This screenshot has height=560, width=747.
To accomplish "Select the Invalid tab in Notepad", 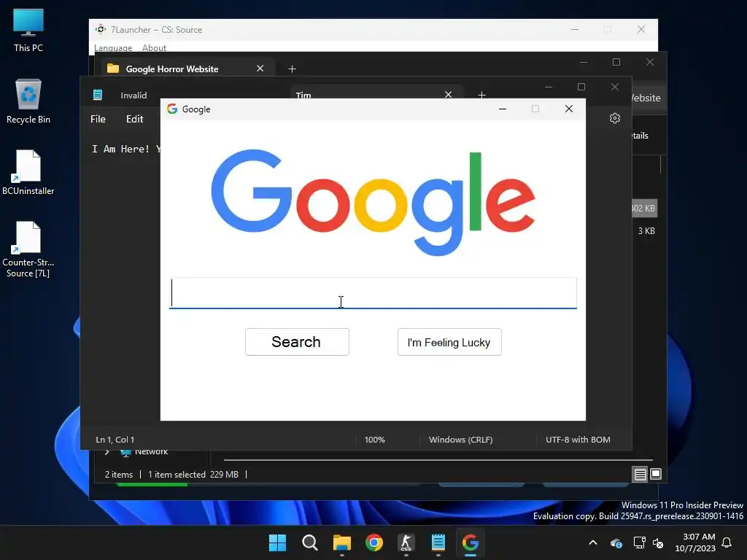I will click(x=134, y=96).
